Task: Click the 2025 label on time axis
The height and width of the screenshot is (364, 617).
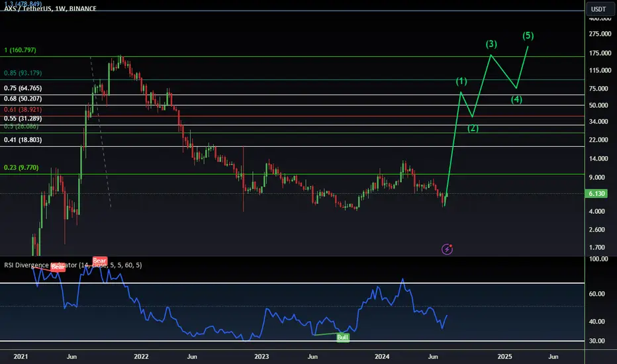Action: click(505, 357)
